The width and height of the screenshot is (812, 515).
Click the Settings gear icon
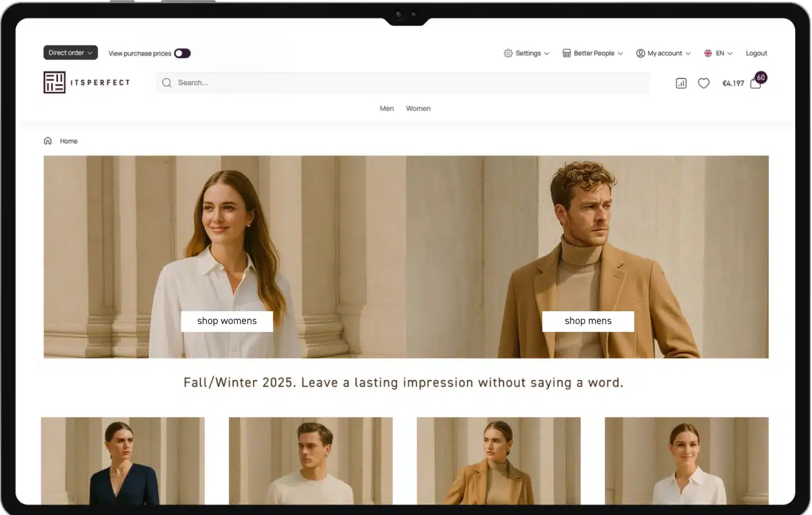(x=508, y=53)
